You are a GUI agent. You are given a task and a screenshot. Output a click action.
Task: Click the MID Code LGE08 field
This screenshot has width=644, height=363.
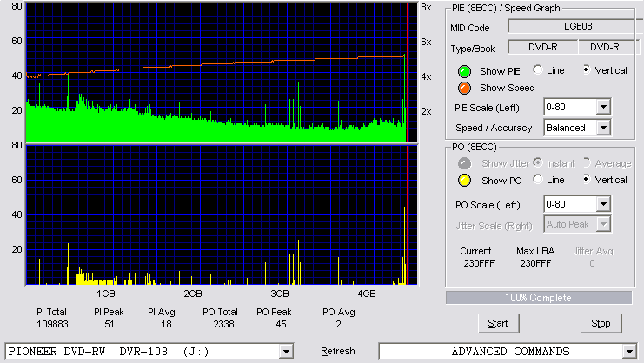(x=576, y=26)
